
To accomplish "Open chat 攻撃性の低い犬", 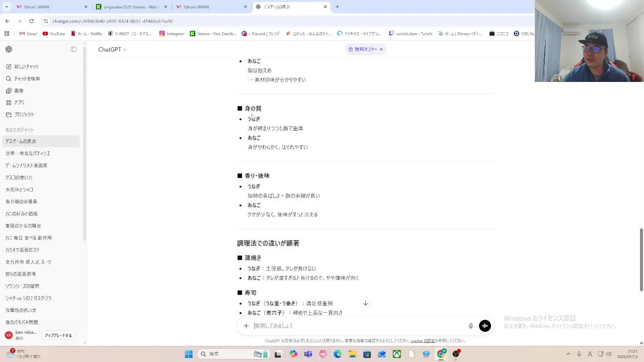I will 41,310.
